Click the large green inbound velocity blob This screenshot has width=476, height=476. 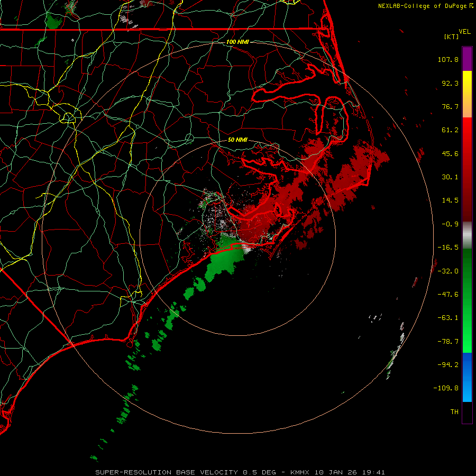(225, 258)
